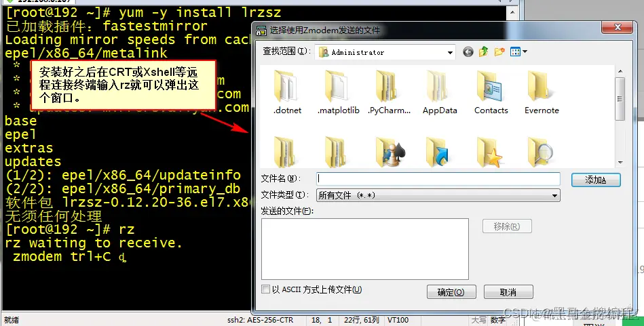The width and height of the screenshot is (644, 326).
Task: Select the folder with magnifying glass
Action: tap(540, 152)
